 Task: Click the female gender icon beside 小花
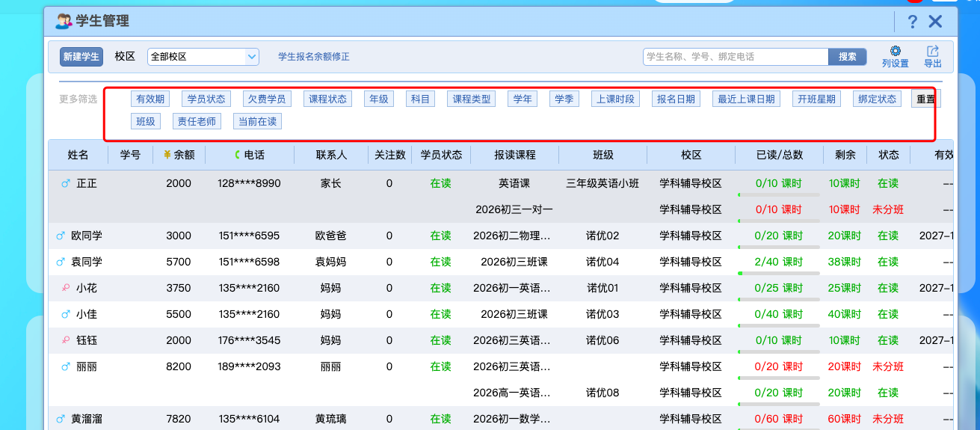pyautogui.click(x=65, y=288)
